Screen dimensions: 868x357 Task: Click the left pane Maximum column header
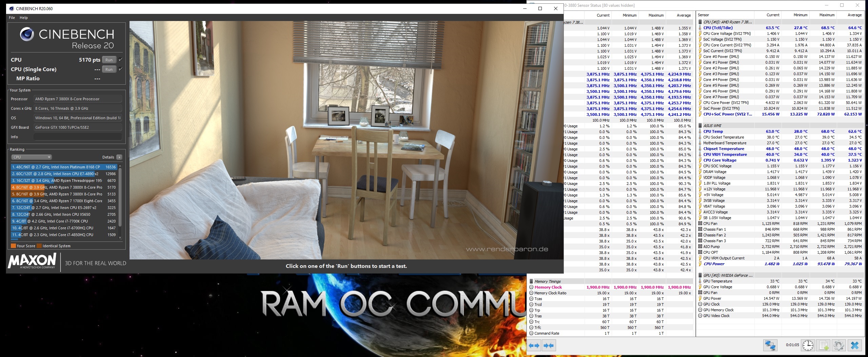click(652, 15)
